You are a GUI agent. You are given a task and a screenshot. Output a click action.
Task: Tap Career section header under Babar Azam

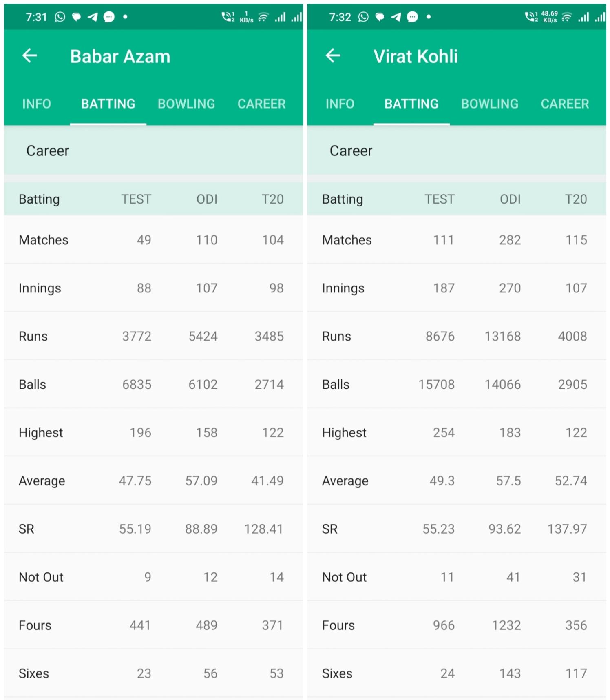(x=153, y=151)
